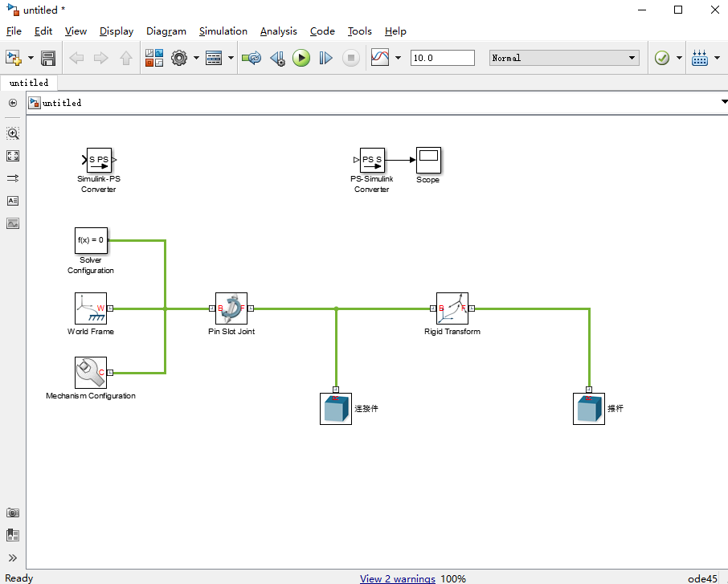Open the Simulink Library Browser
Viewport: 728px width, 584px height.
(x=153, y=57)
